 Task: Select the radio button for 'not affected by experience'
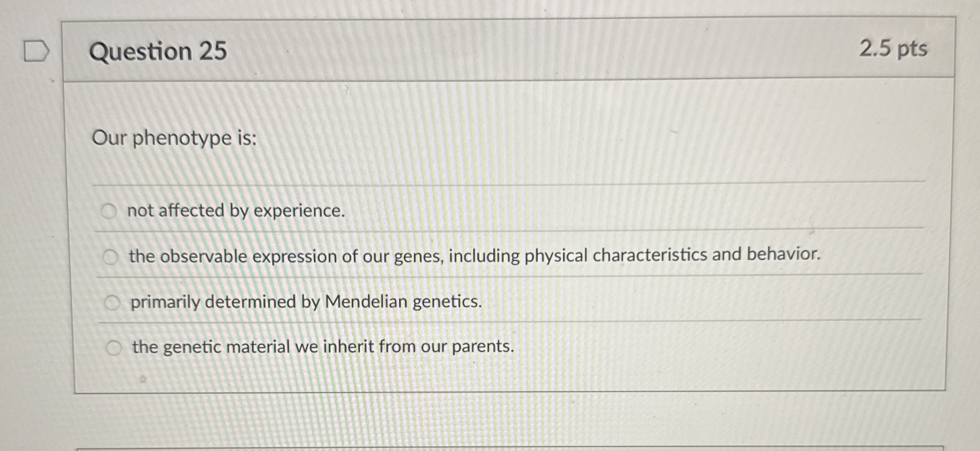click(109, 211)
